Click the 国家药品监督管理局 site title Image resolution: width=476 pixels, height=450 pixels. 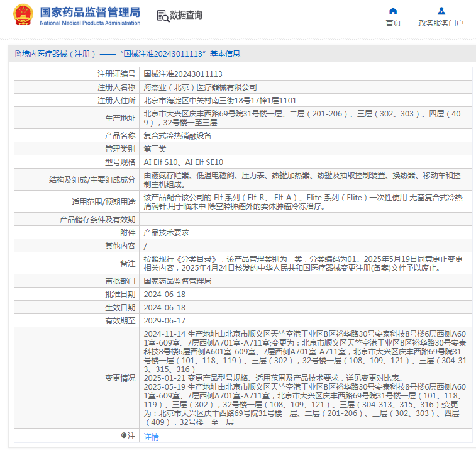[90, 12]
